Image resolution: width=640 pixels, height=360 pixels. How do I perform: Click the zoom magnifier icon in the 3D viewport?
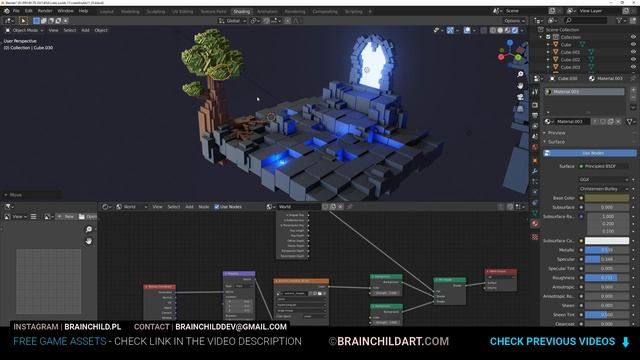520,74
